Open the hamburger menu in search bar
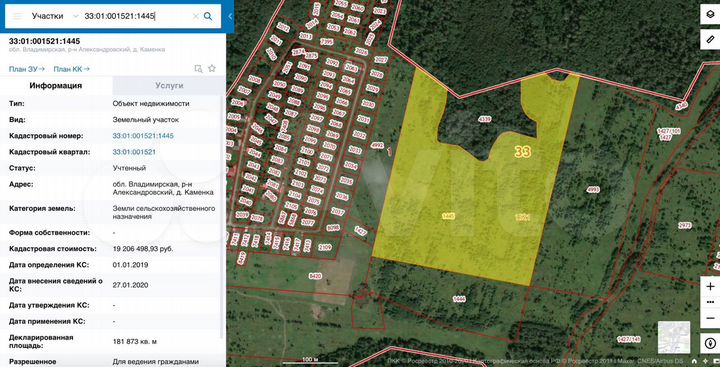The height and width of the screenshot is (367, 720). coord(17,16)
